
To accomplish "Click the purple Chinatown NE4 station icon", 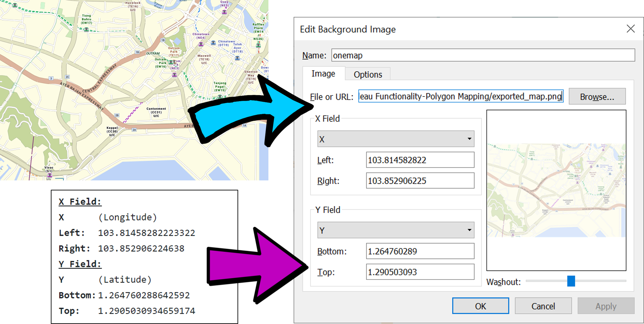I will tap(201, 44).
